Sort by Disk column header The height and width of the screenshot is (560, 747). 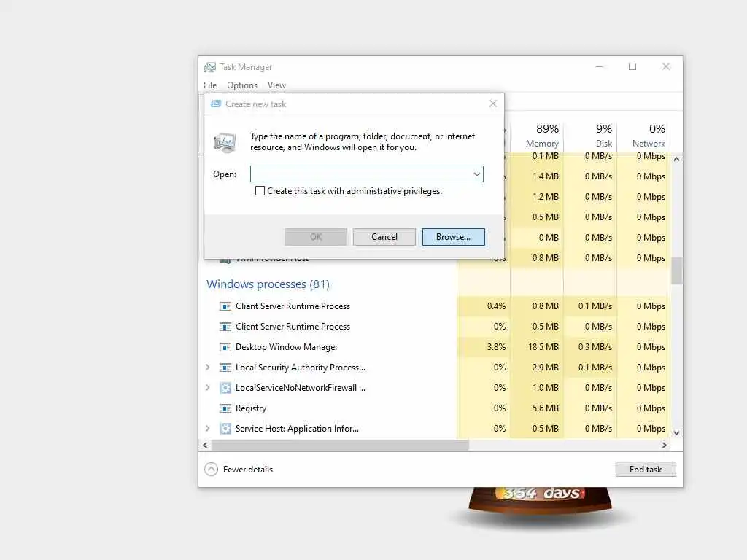tap(591, 135)
